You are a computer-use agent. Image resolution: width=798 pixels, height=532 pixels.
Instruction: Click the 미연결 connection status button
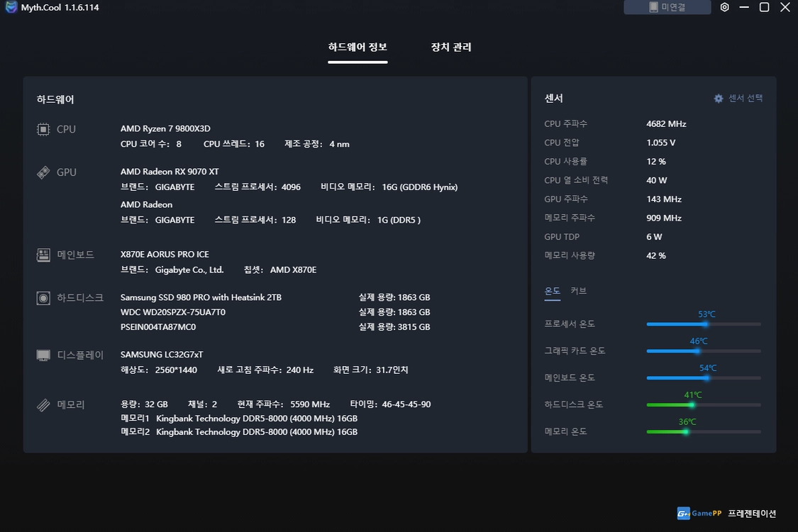point(667,7)
